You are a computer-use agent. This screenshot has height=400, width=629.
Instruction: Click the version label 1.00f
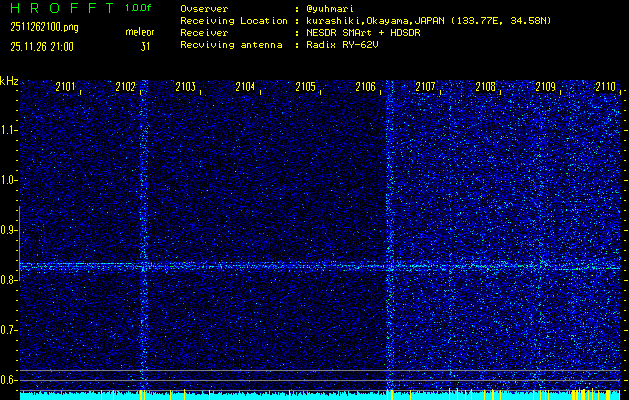[138, 8]
